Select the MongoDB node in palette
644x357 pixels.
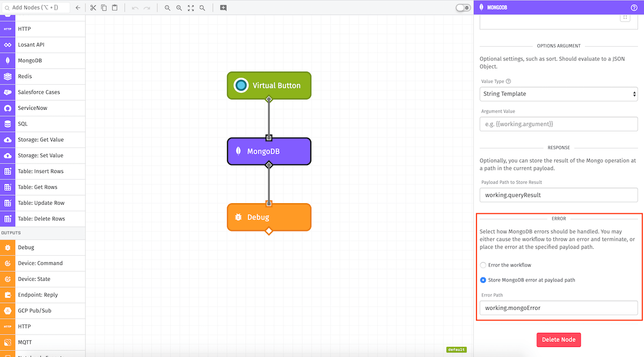[43, 61]
